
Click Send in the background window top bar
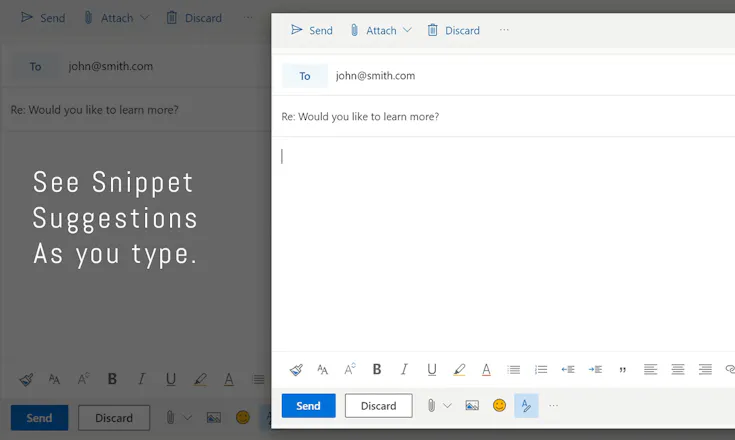point(43,18)
